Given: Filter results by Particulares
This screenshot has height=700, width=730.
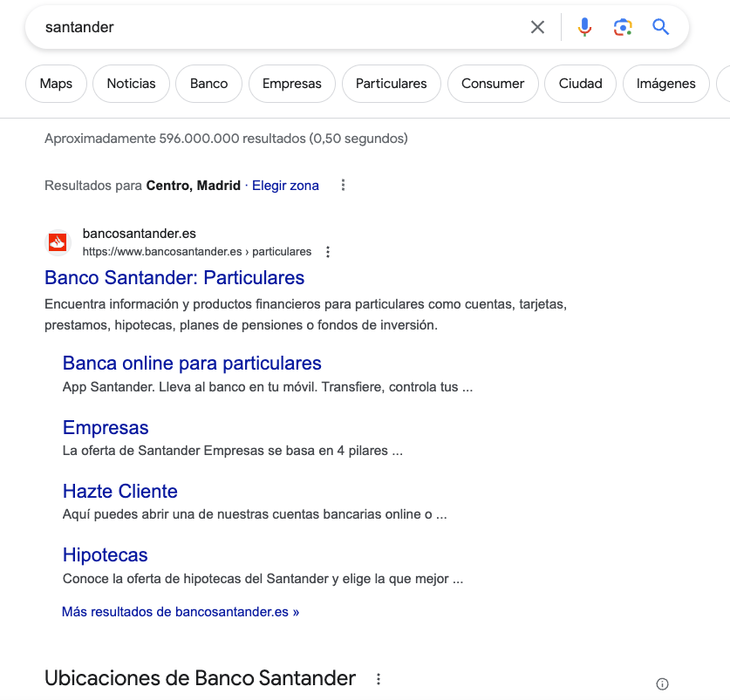Looking at the screenshot, I should point(391,84).
